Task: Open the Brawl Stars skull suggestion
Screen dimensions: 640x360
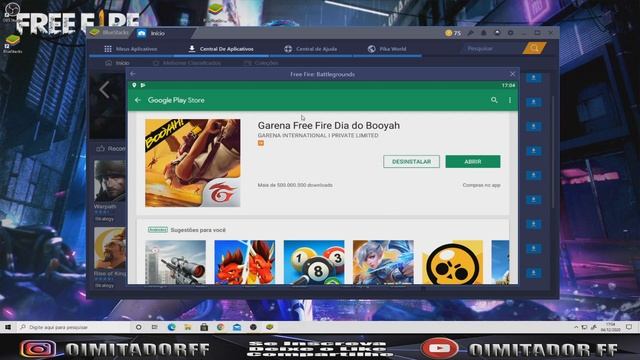Action: click(452, 262)
